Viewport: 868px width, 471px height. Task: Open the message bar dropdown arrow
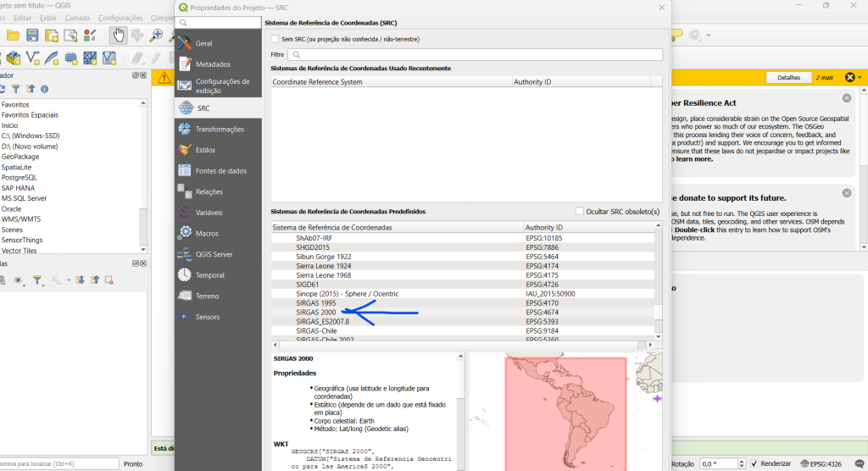tap(860, 77)
